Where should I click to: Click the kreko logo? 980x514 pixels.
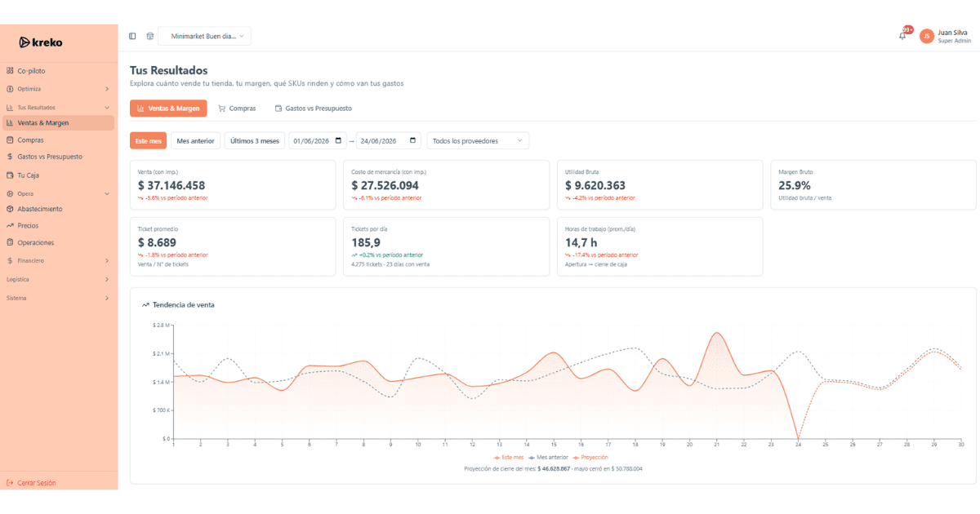point(41,42)
